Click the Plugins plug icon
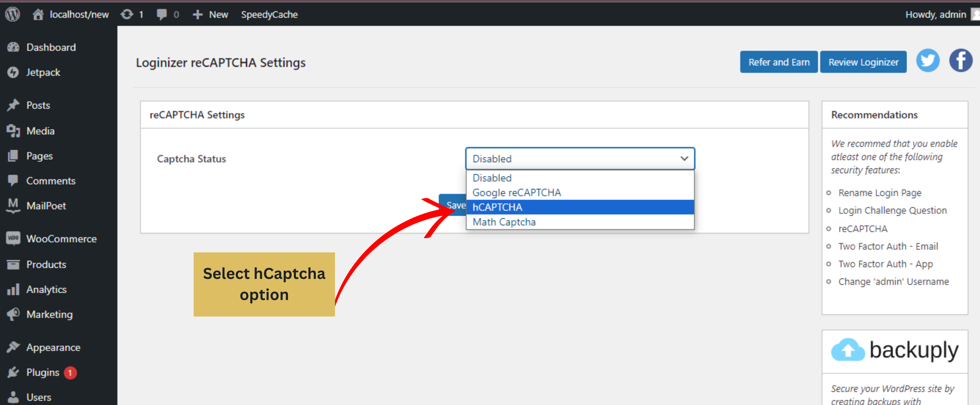This screenshot has width=980, height=405. (13, 372)
